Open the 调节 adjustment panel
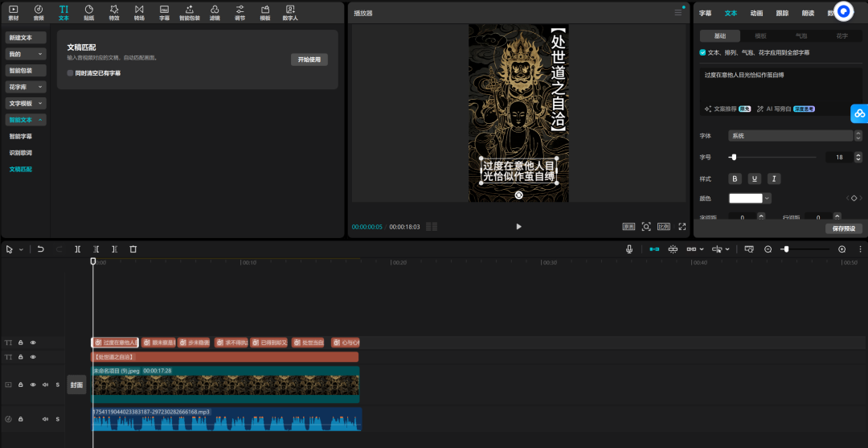 pos(240,12)
